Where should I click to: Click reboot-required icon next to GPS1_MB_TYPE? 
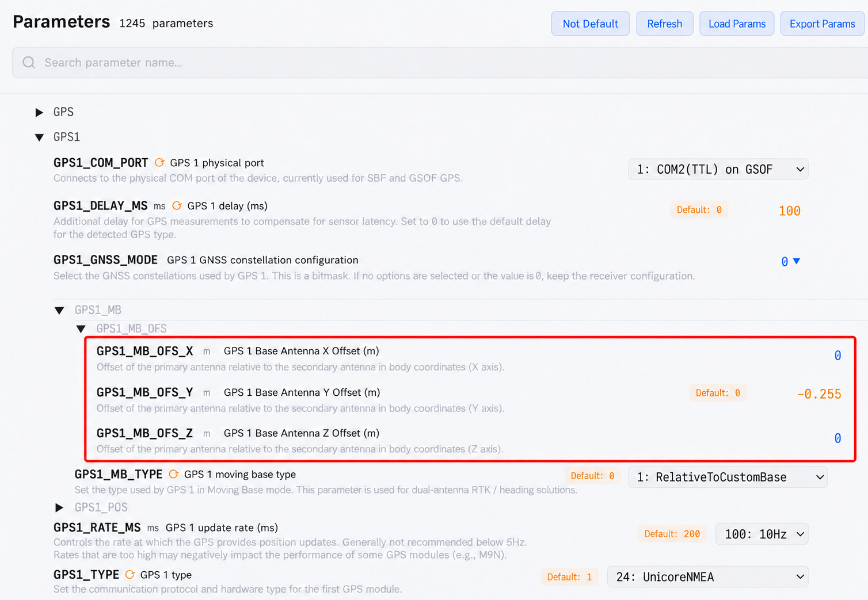click(174, 474)
